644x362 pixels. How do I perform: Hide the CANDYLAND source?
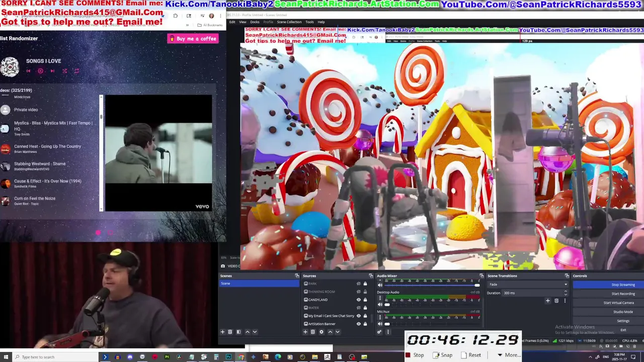pyautogui.click(x=359, y=300)
